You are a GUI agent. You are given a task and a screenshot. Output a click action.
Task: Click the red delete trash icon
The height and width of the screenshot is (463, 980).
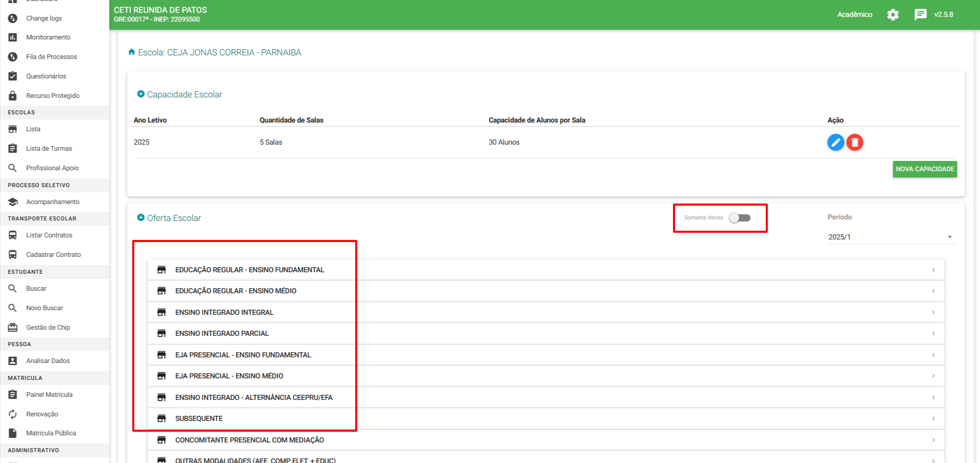[854, 142]
